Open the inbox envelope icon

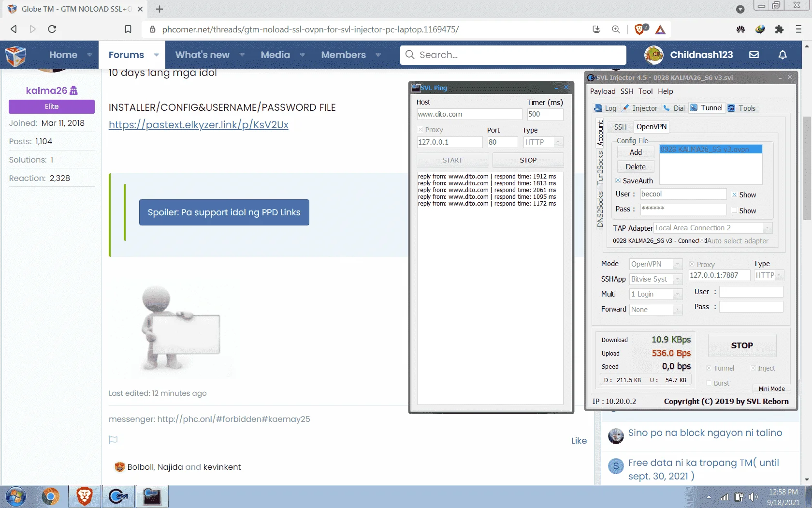754,55
